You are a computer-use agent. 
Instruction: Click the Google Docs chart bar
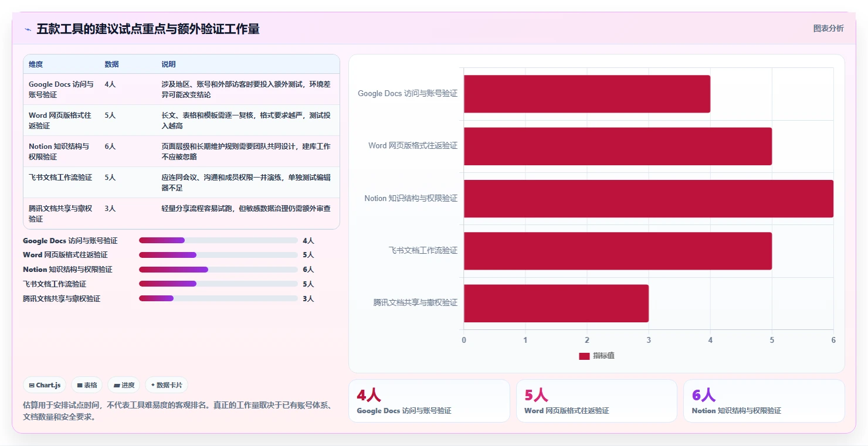click(x=587, y=94)
